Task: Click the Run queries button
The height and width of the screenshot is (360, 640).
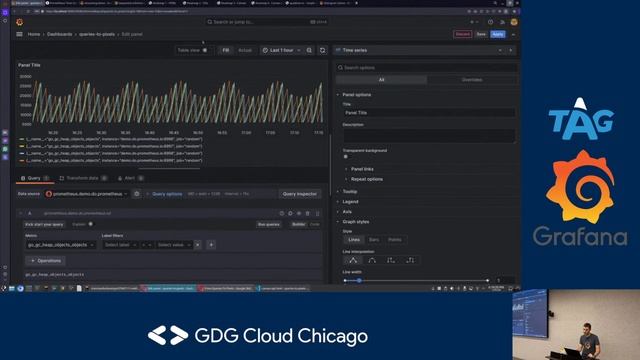Action: (269, 224)
